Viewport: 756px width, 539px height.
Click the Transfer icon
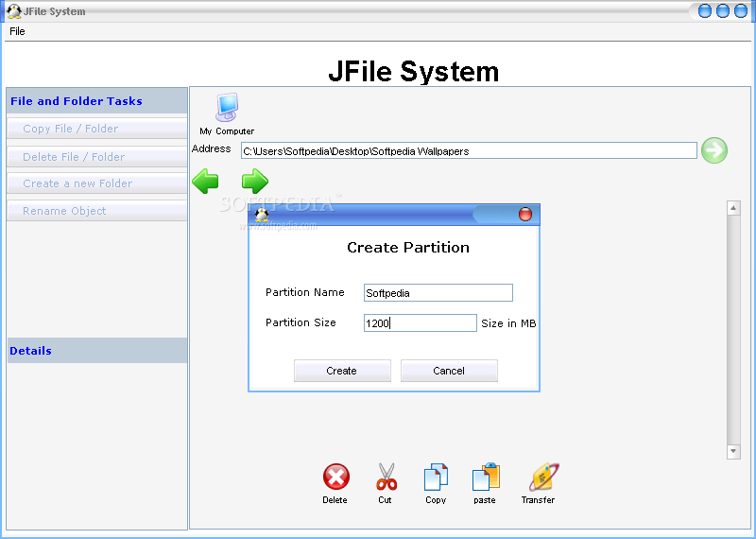(x=543, y=477)
